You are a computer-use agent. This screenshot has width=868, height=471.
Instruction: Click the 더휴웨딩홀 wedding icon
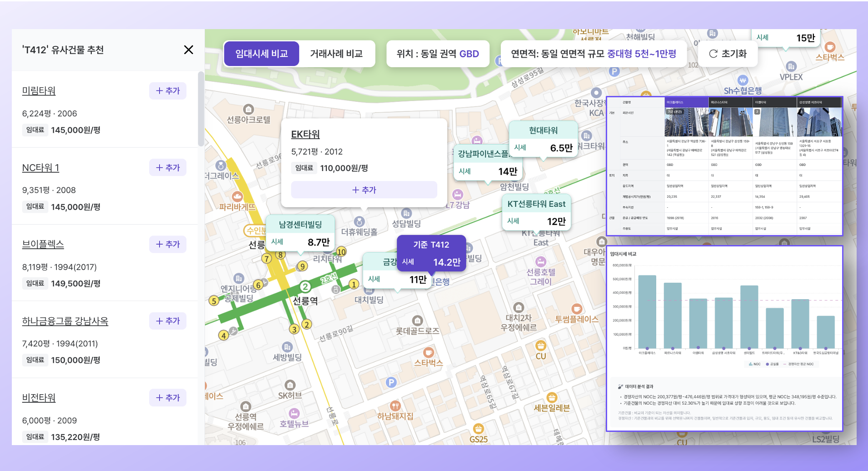(x=359, y=221)
